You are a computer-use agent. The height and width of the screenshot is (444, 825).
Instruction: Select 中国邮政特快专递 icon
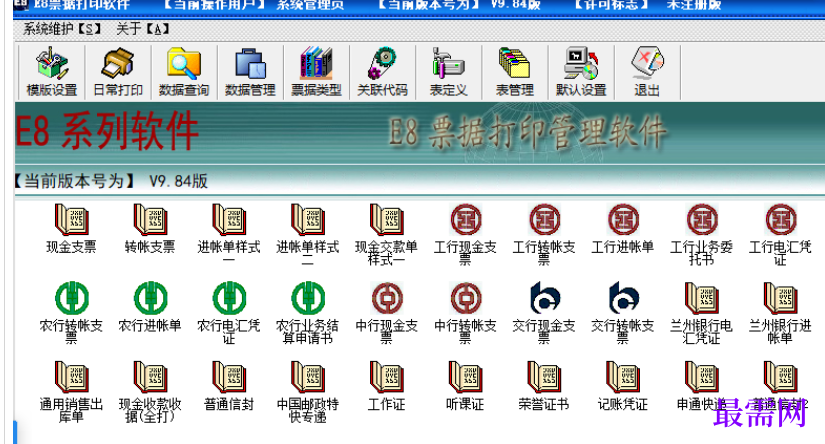(x=308, y=377)
